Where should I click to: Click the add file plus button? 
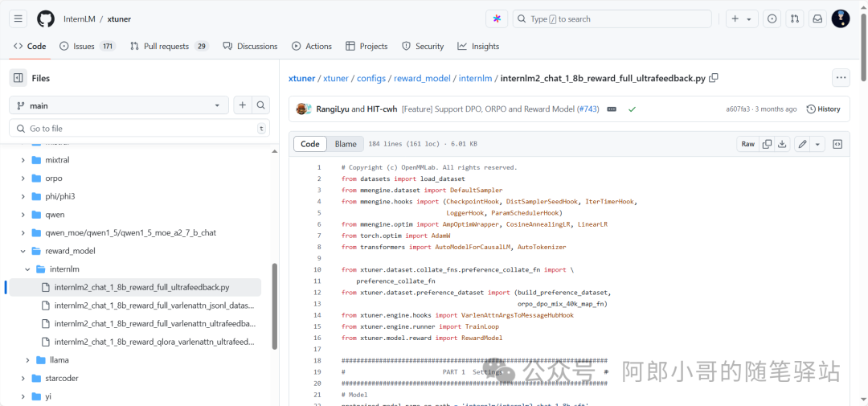pos(243,105)
